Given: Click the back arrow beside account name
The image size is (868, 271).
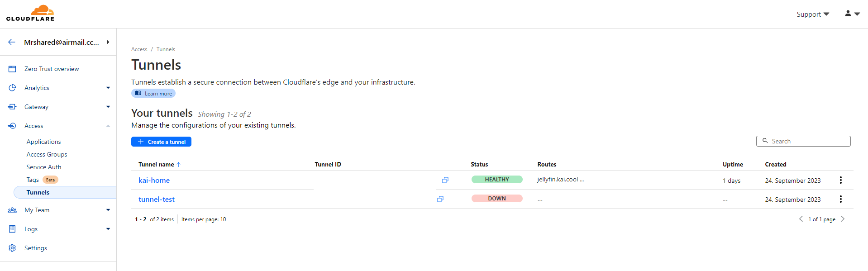Looking at the screenshot, I should [x=12, y=42].
